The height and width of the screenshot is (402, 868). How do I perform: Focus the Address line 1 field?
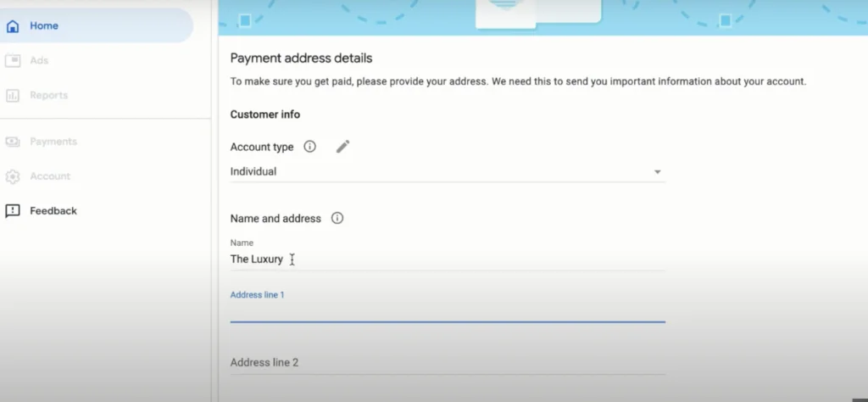coord(448,311)
